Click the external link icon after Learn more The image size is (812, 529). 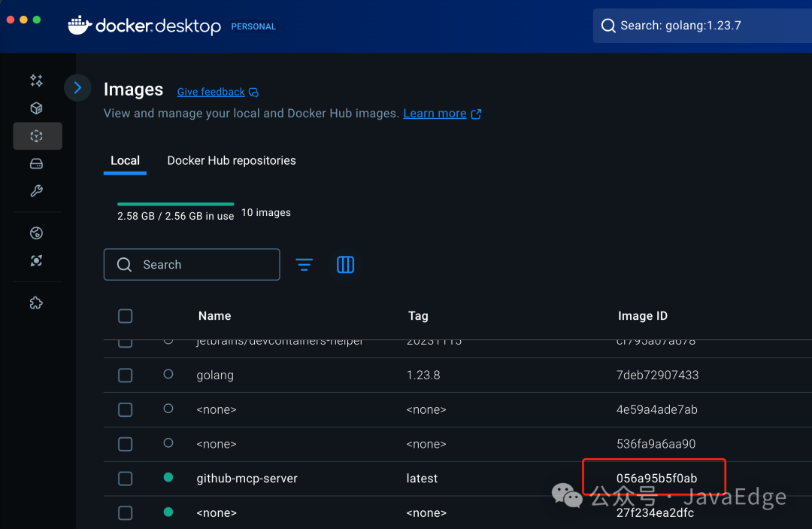[477, 114]
